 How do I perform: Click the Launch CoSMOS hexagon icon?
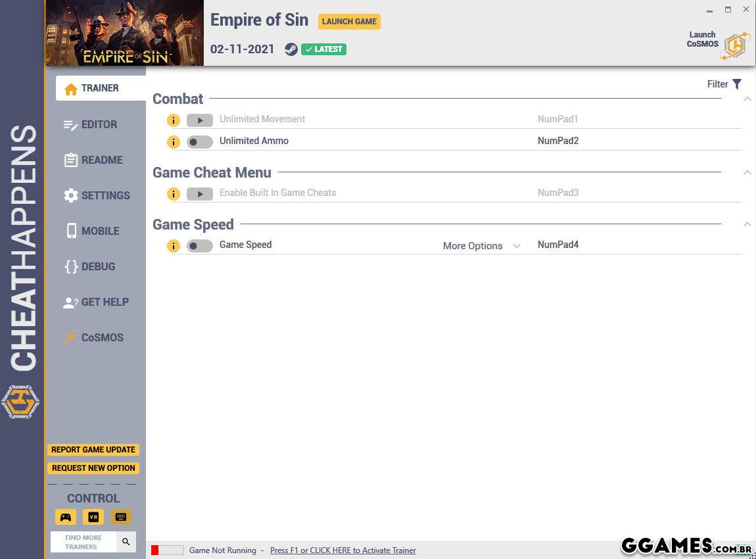(735, 45)
